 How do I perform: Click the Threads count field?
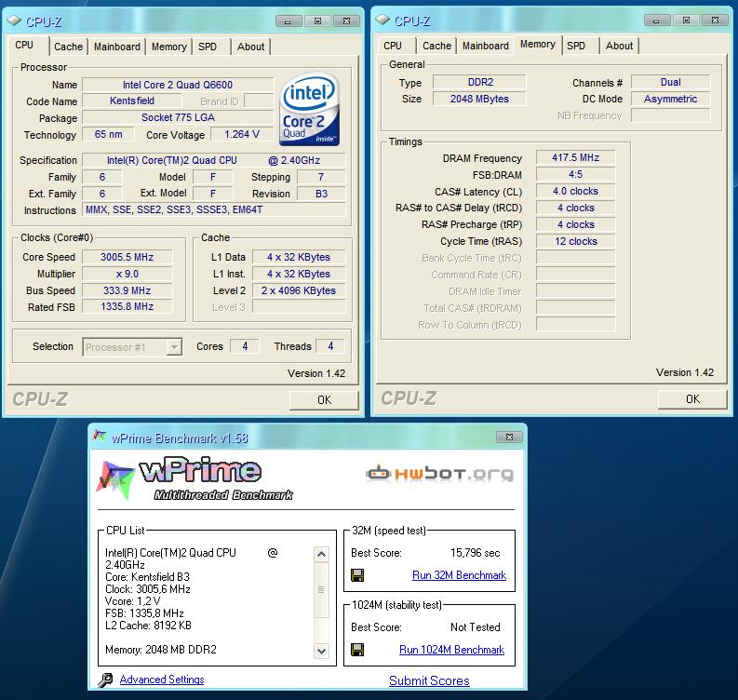[x=330, y=346]
